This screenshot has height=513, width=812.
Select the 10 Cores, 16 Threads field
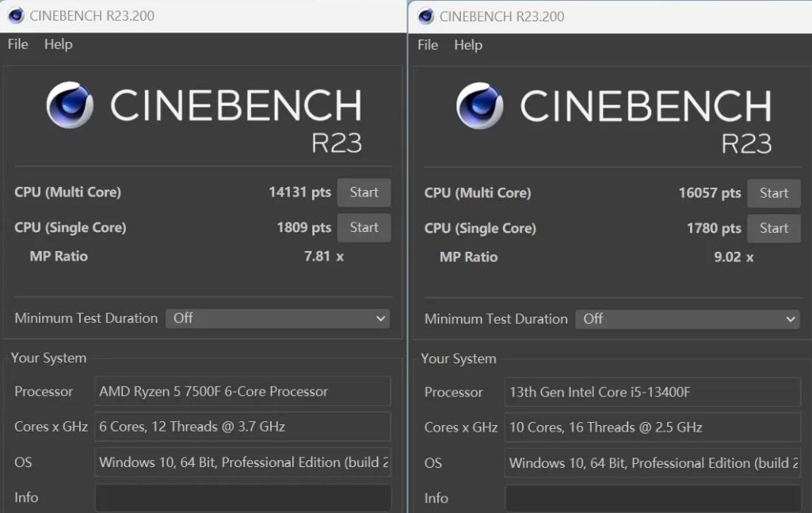[652, 427]
